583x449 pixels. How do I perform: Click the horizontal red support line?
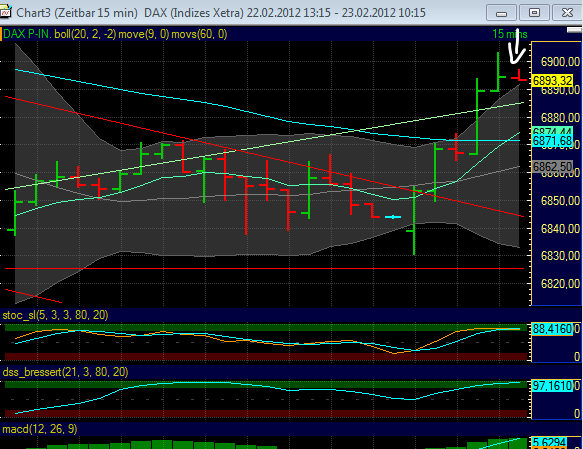click(264, 268)
